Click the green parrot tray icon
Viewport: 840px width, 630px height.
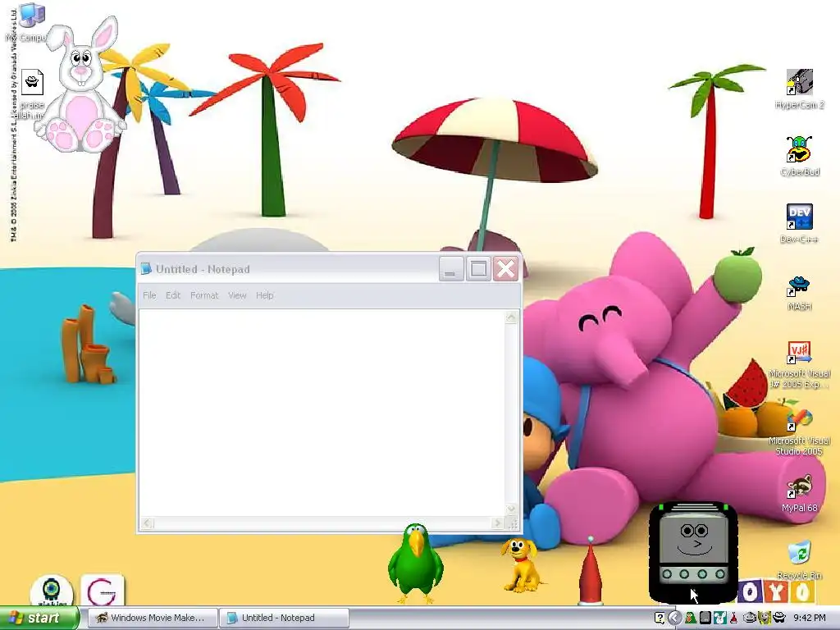click(691, 619)
